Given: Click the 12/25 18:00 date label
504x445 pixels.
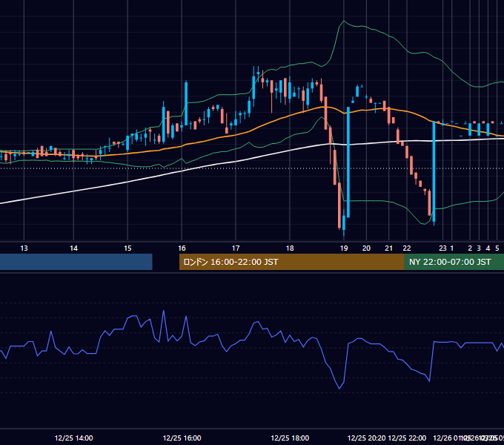Looking at the screenshot, I should [x=290, y=438].
